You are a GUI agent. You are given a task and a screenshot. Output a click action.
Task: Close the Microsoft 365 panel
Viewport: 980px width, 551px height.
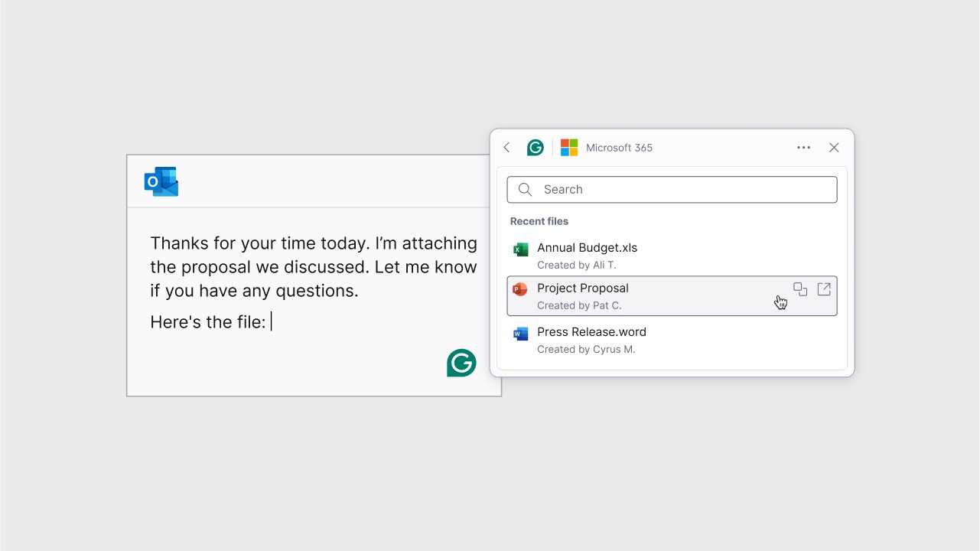click(x=834, y=147)
